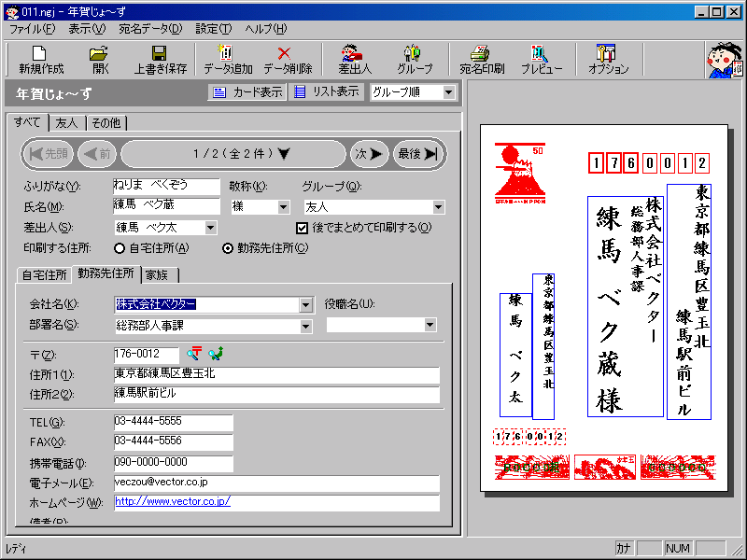This screenshot has width=747, height=560.
Task: Save with 上書き保存 floppy icon
Action: point(160,60)
